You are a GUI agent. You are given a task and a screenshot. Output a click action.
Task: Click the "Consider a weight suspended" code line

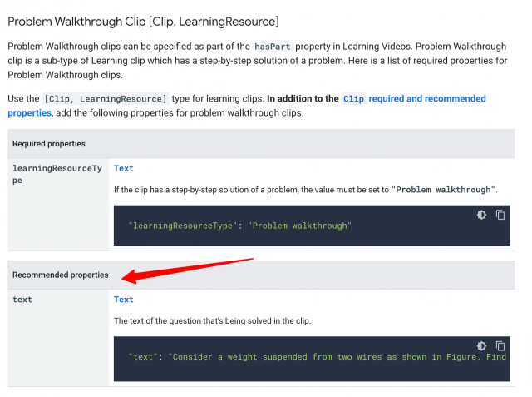tap(318, 357)
